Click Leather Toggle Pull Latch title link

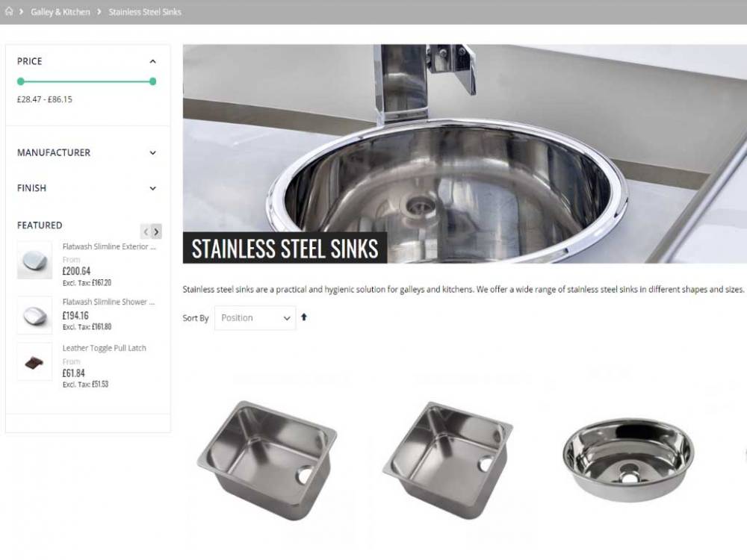coord(105,348)
